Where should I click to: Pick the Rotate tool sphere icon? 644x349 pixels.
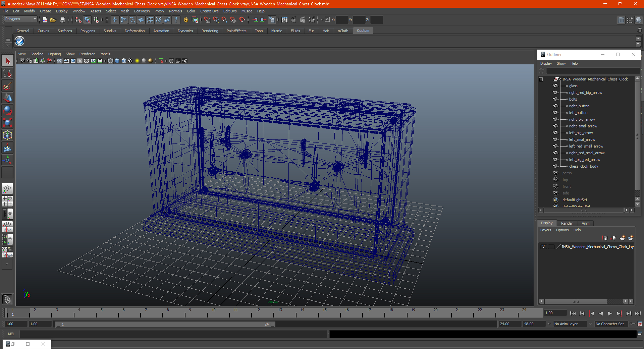coord(7,110)
